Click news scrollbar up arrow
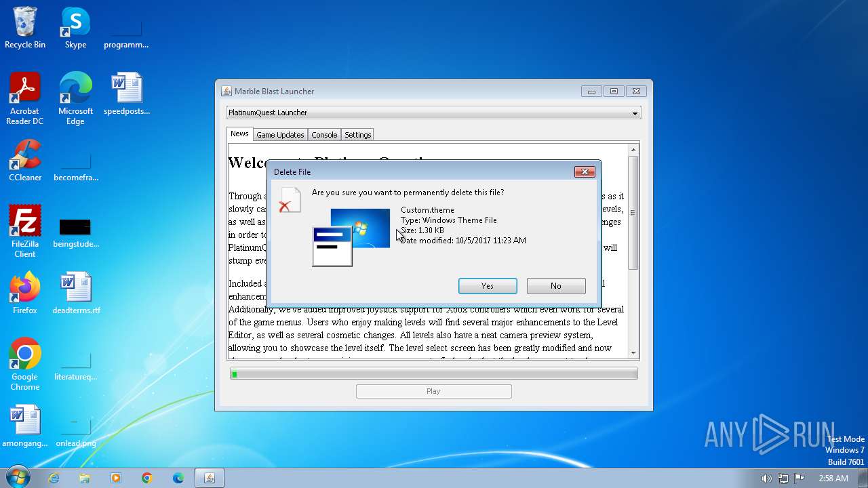 (633, 150)
